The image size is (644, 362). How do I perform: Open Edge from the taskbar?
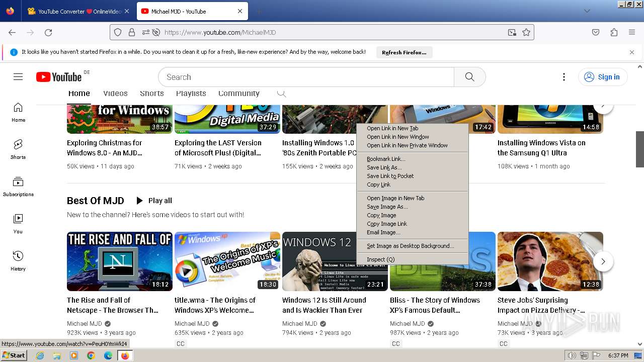(108, 355)
